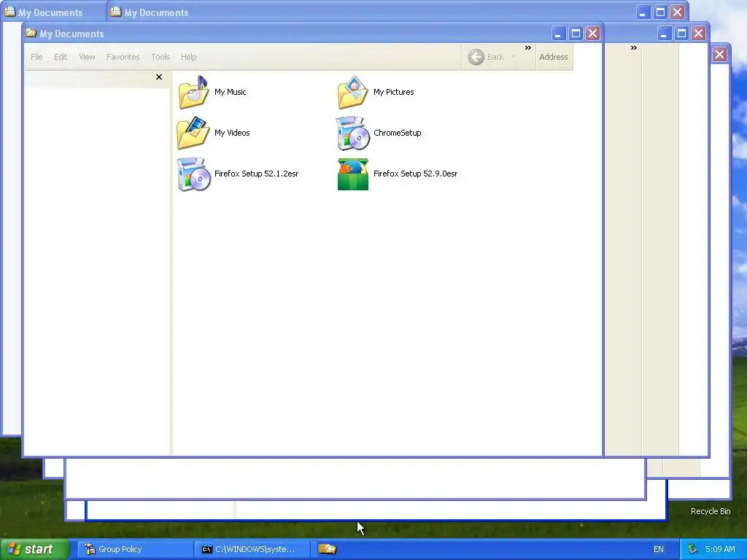Click the grouped folder windows taskbar button
The image size is (747, 560).
[x=328, y=550]
